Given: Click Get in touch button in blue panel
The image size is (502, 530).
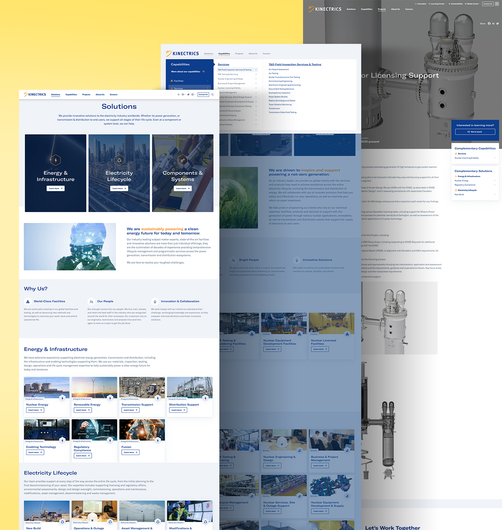Looking at the screenshot, I should (475, 131).
